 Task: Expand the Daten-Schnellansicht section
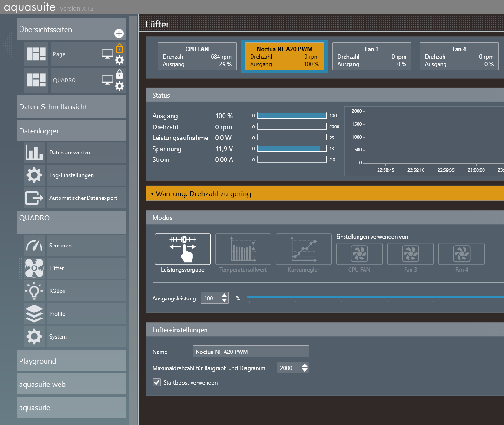(71, 107)
